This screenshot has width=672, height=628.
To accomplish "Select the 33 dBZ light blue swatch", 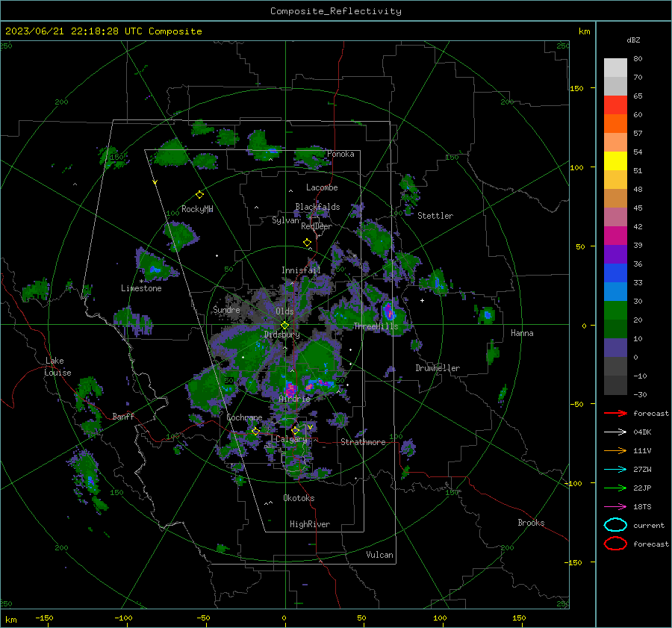I will 615,291.
